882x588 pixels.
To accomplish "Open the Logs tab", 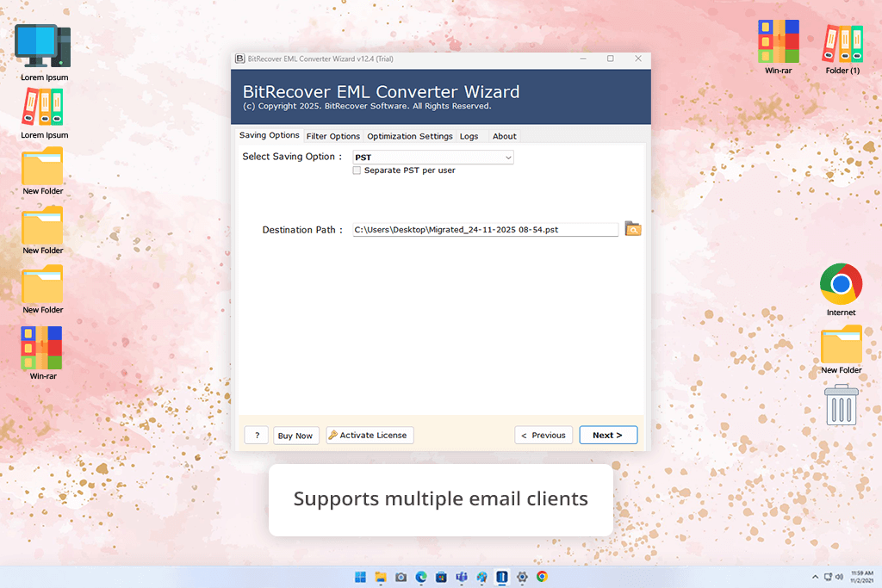I will point(469,136).
